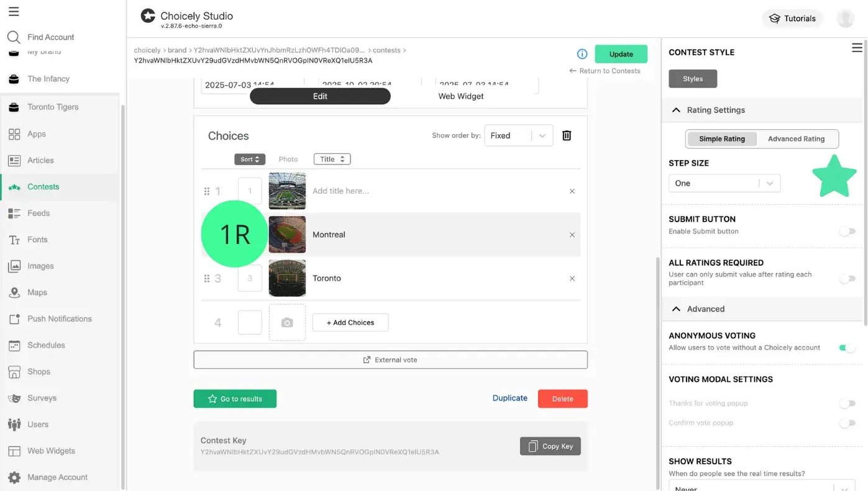Open Apps via its grid icon
Image resolution: width=868 pixels, height=491 pixels.
[14, 134]
